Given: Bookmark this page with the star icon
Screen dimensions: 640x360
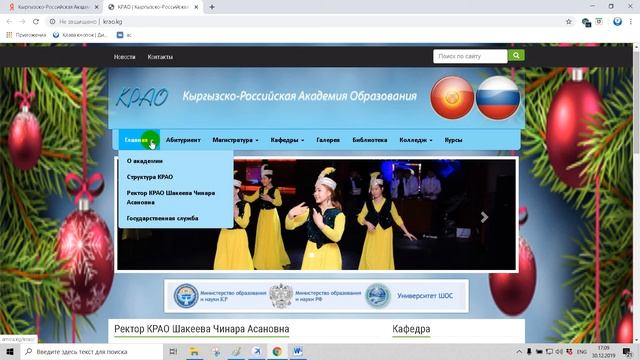Looking at the screenshot, I should click(569, 22).
